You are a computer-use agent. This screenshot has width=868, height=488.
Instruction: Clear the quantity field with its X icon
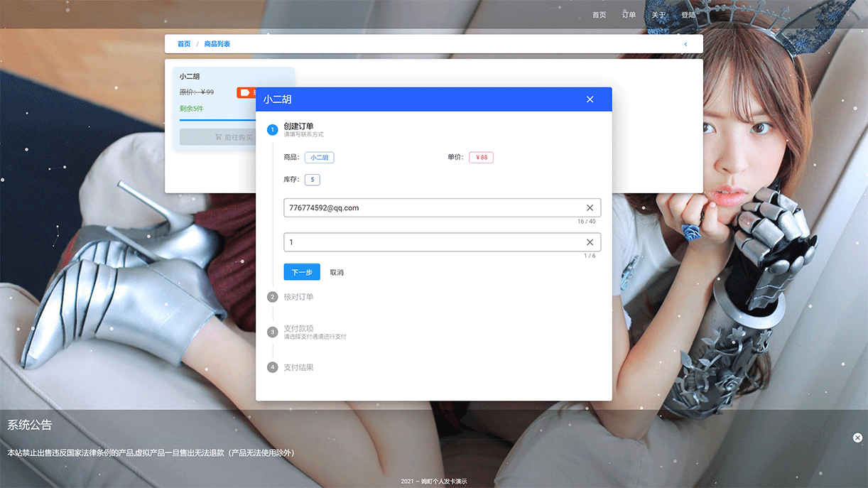click(x=590, y=242)
